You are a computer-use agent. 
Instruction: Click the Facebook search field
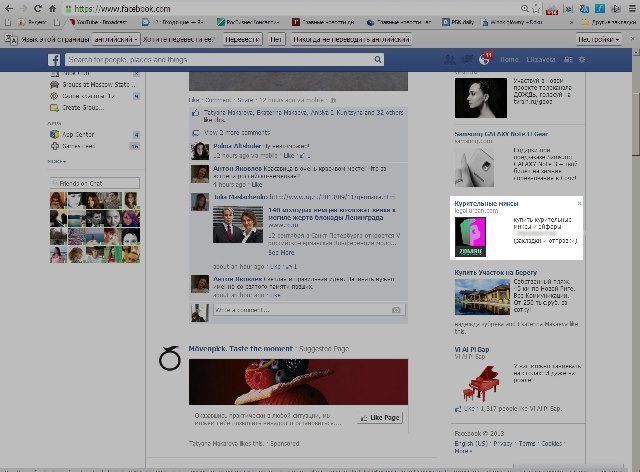tap(219, 60)
